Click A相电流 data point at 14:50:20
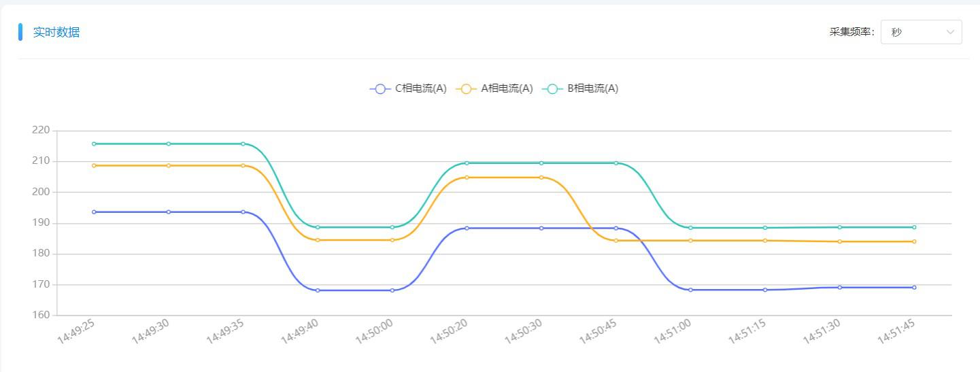 pyautogui.click(x=467, y=177)
